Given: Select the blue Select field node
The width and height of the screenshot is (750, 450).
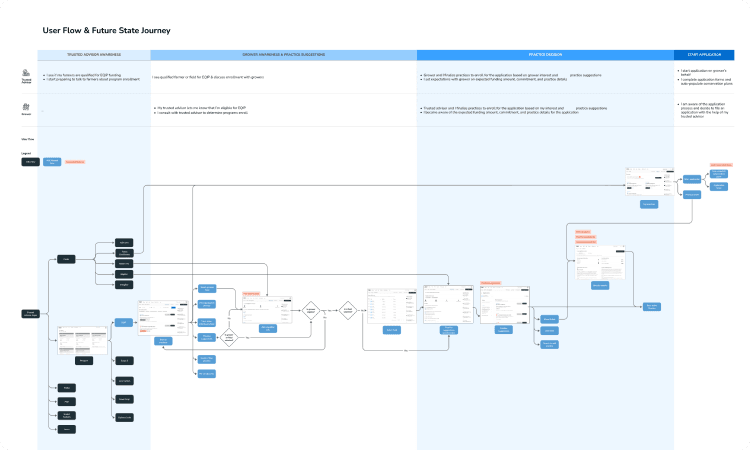Looking at the screenshot, I should coord(392,330).
